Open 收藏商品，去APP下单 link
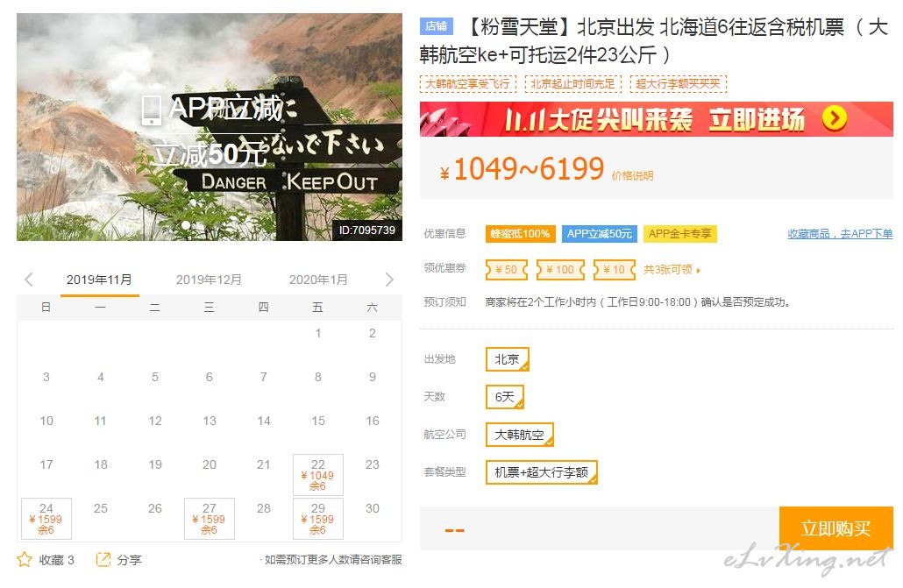 [839, 234]
